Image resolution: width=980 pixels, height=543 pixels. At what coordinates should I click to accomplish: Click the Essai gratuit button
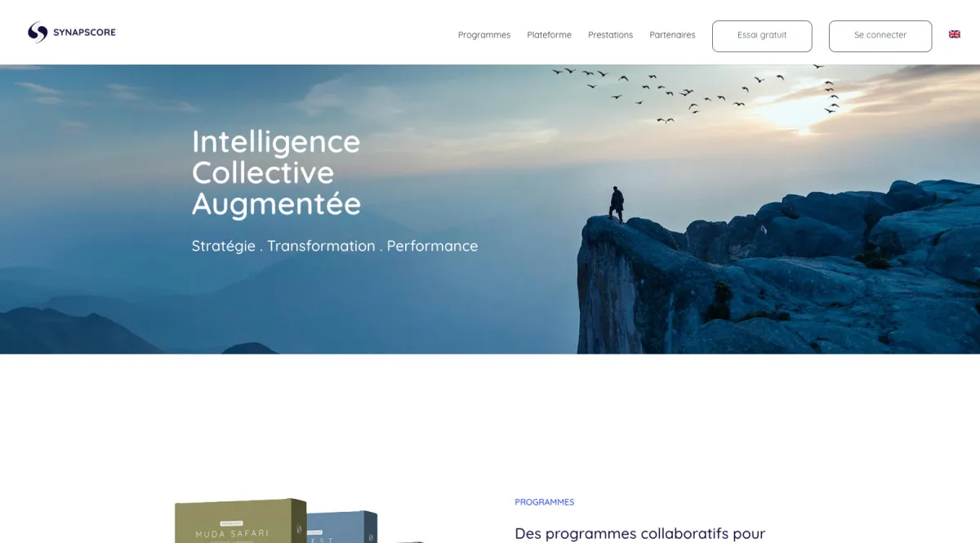[x=762, y=36]
